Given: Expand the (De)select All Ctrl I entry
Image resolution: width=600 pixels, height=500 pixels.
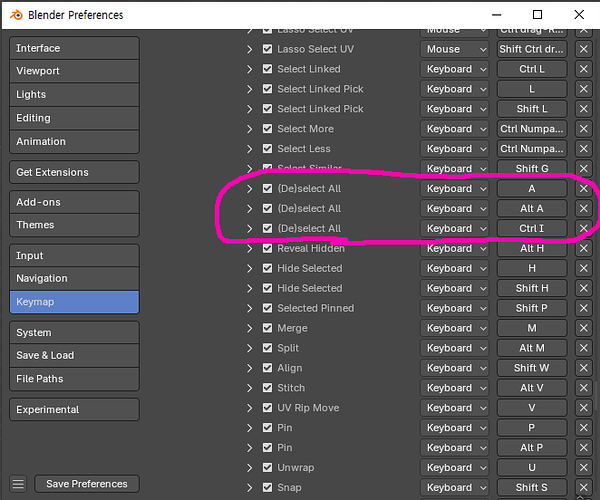Looking at the screenshot, I should (249, 228).
